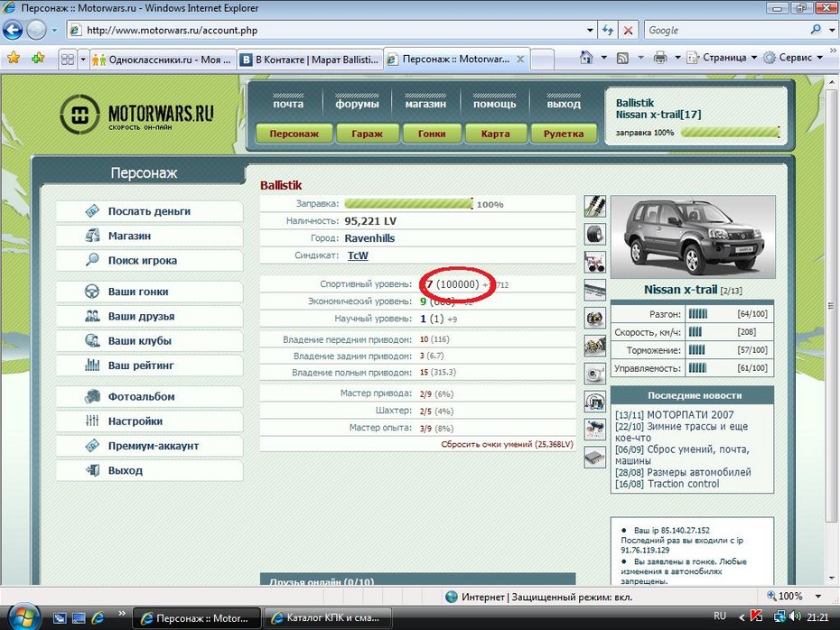Open Quick Tabs thumbnail grid icon

click(68, 59)
